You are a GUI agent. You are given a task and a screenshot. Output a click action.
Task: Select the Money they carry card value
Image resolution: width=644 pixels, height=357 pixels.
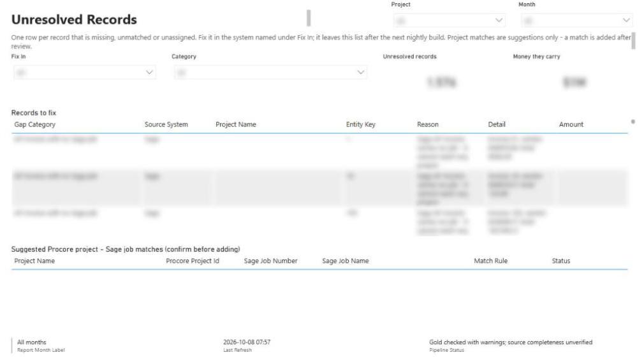click(x=574, y=82)
